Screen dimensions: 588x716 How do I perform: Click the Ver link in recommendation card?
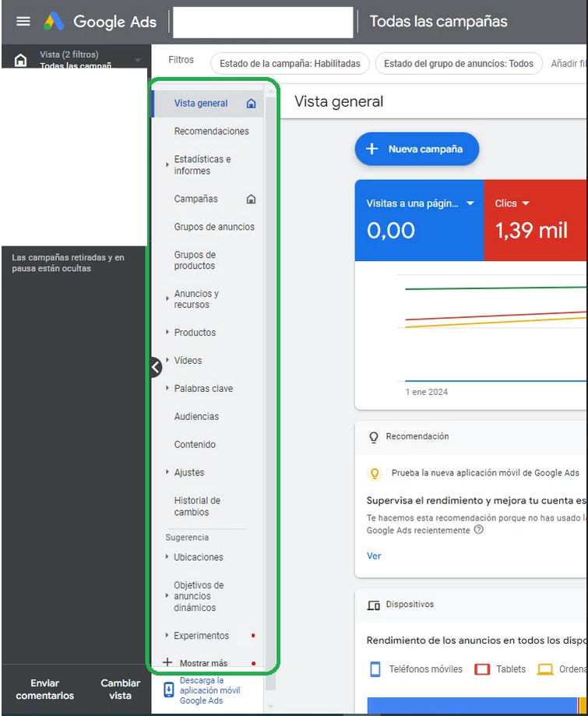(x=374, y=556)
